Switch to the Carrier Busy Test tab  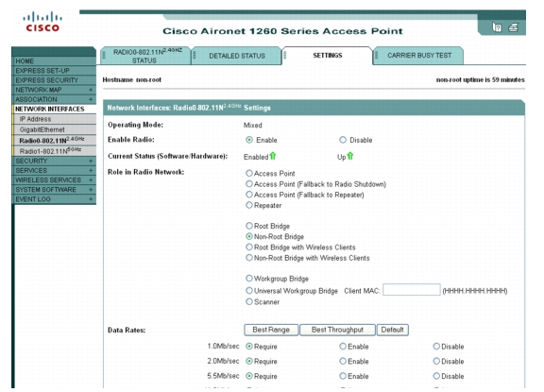tap(418, 56)
